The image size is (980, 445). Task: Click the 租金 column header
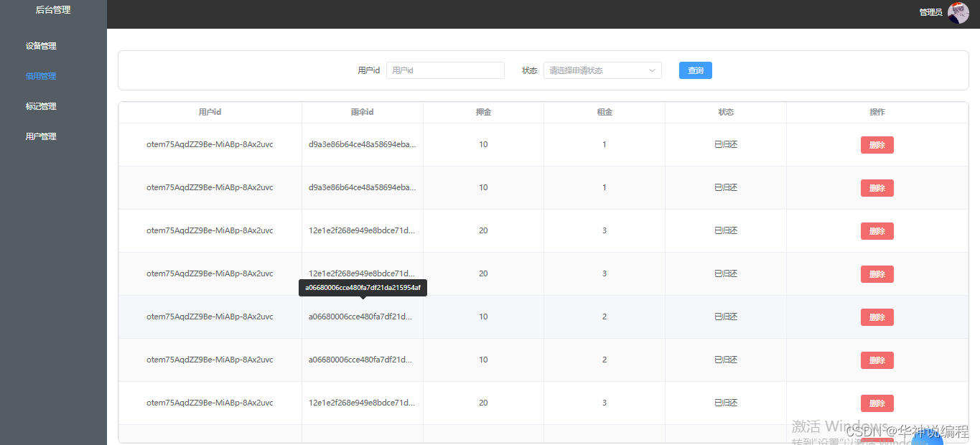(x=605, y=112)
